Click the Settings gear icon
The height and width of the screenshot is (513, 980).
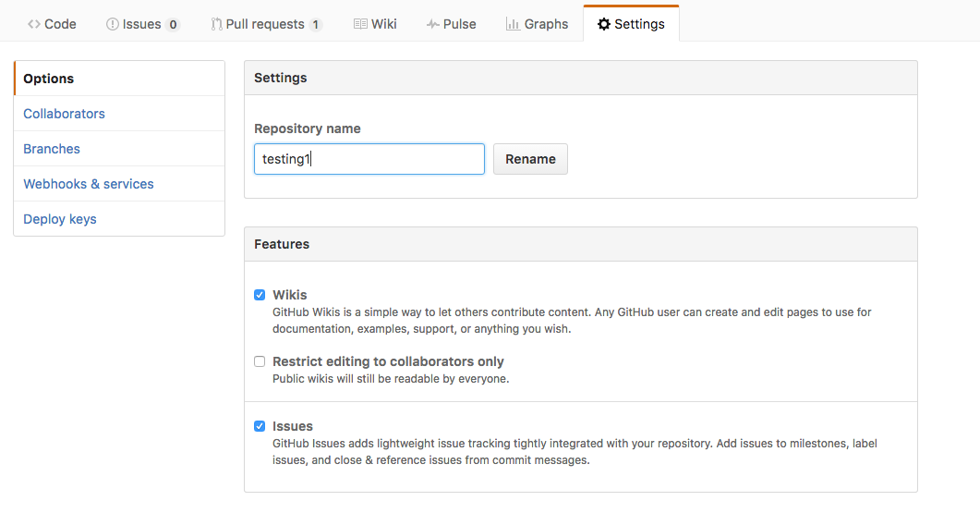604,24
